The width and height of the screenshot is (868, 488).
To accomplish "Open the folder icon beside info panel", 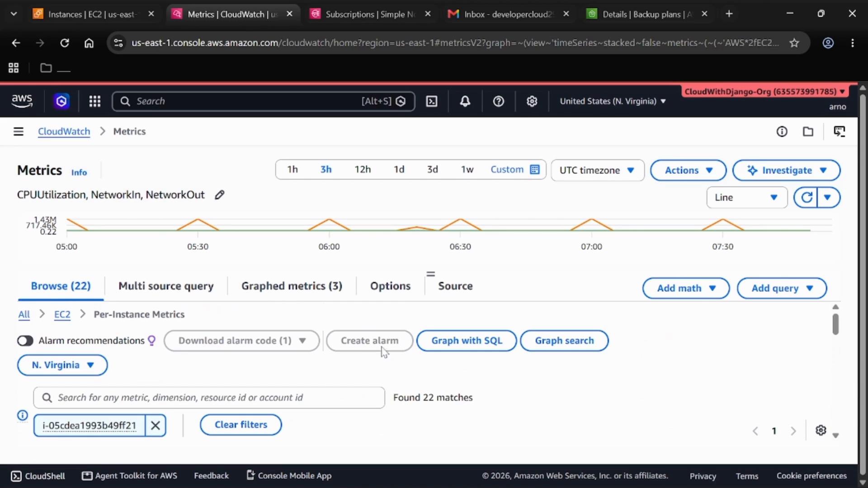I will pos(808,131).
